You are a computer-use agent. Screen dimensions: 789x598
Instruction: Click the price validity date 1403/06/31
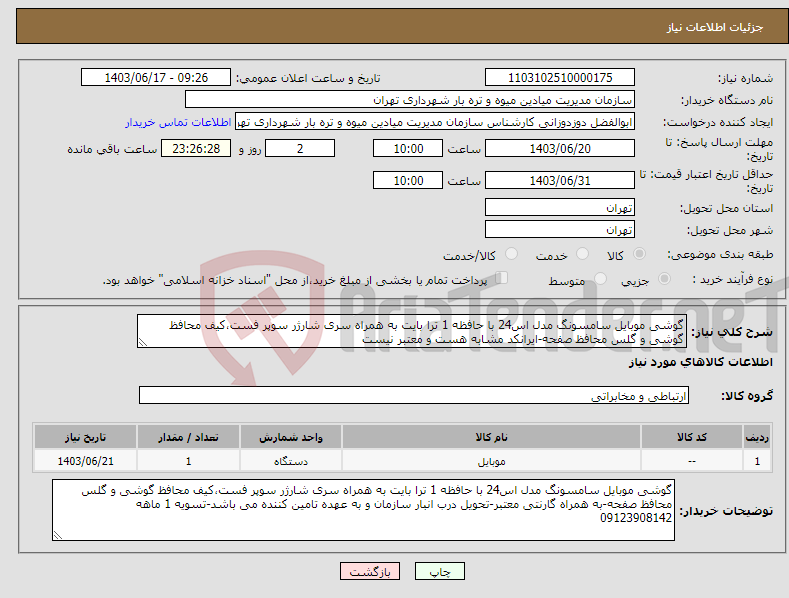(x=560, y=180)
